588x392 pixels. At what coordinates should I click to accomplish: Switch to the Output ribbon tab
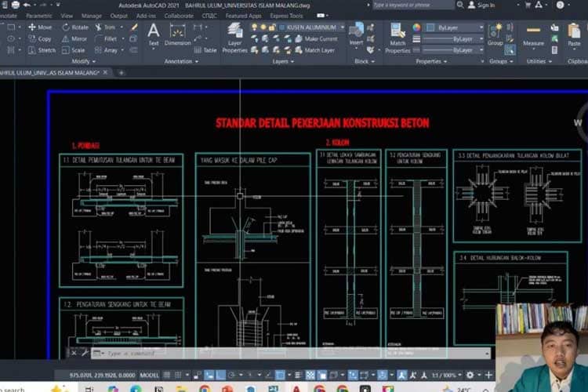[119, 16]
